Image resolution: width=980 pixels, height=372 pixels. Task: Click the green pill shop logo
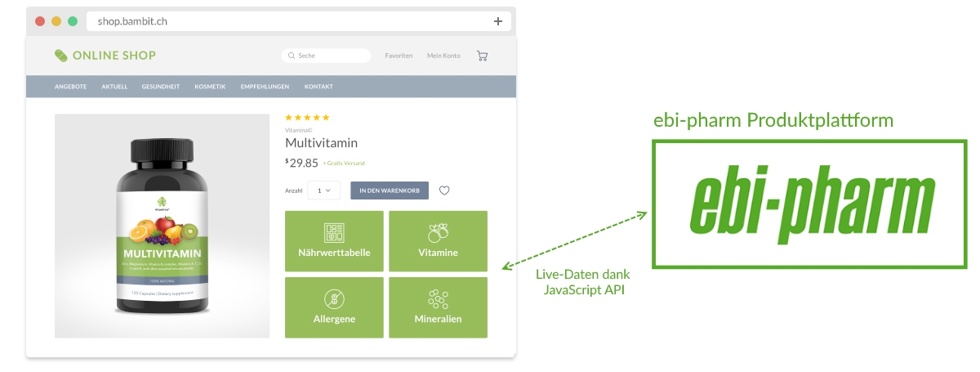pyautogui.click(x=62, y=56)
